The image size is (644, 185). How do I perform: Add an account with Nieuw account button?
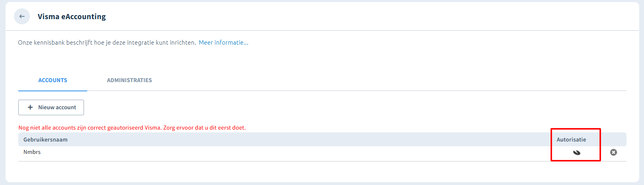click(51, 107)
